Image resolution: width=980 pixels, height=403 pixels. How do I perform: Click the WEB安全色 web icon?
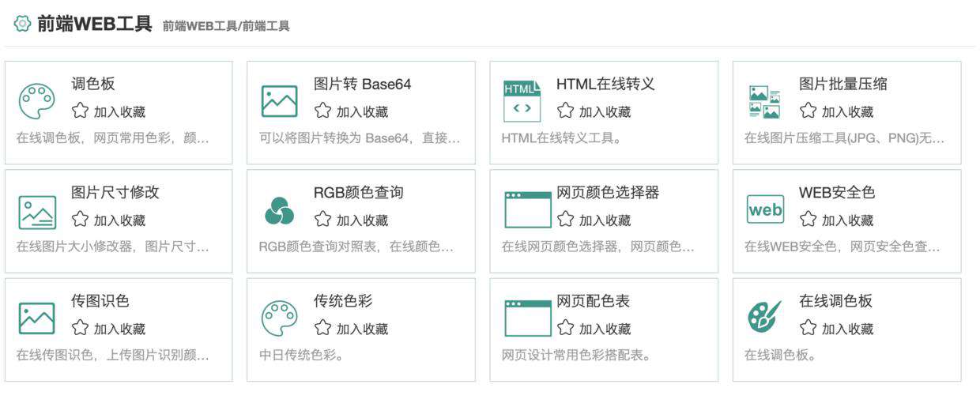click(x=765, y=209)
